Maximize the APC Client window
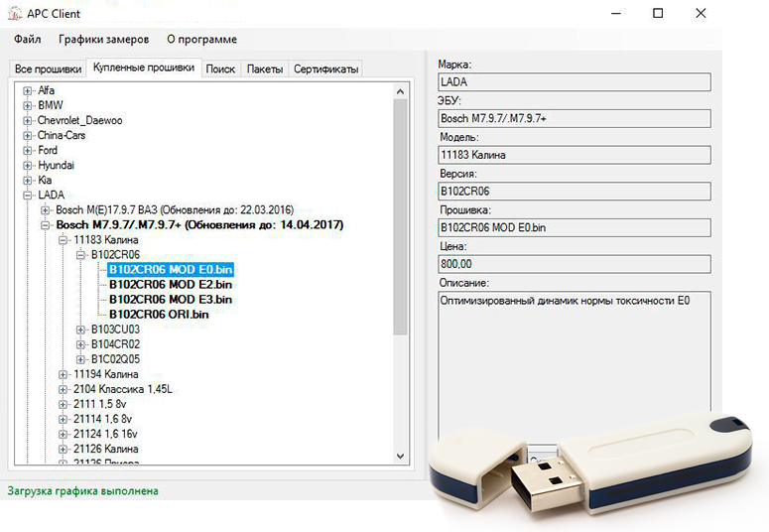The width and height of the screenshot is (769, 532). tap(658, 13)
